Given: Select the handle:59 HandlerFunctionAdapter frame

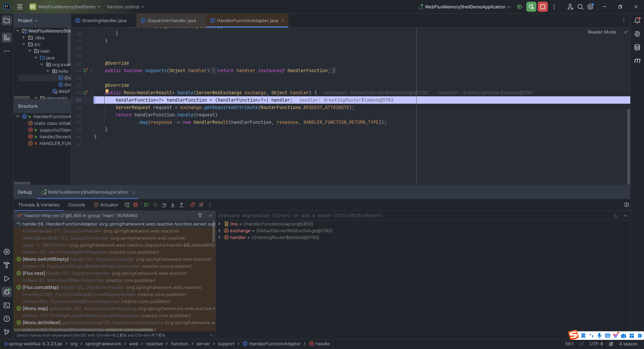Looking at the screenshot, I should [x=114, y=224].
